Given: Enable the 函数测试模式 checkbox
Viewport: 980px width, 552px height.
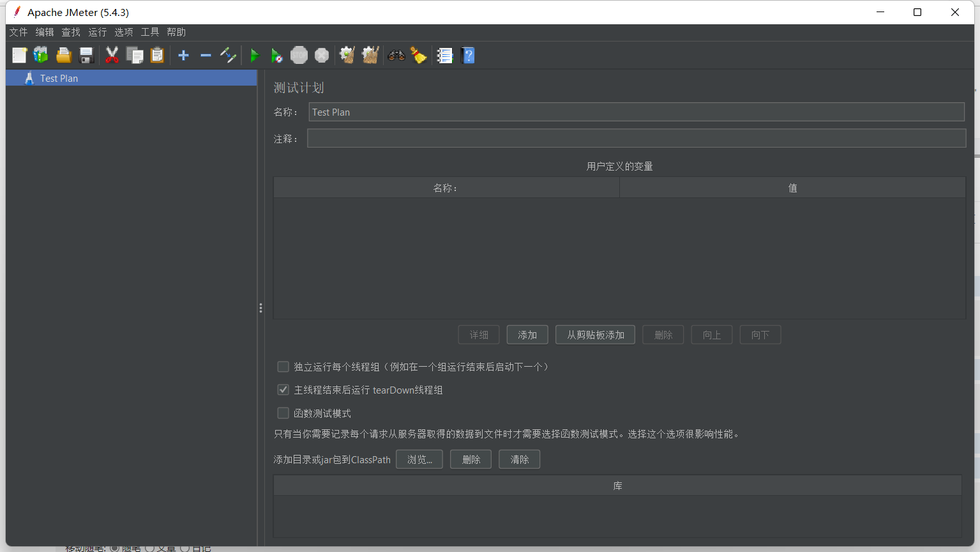Looking at the screenshot, I should tap(283, 413).
